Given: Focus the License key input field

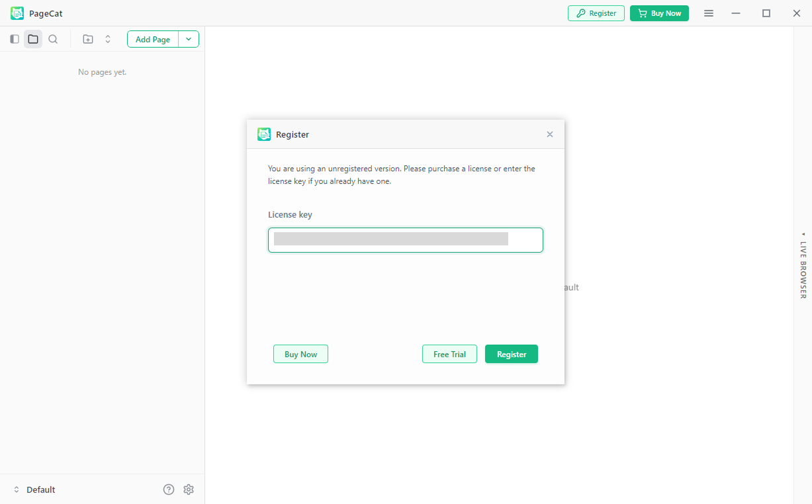Looking at the screenshot, I should pyautogui.click(x=406, y=240).
